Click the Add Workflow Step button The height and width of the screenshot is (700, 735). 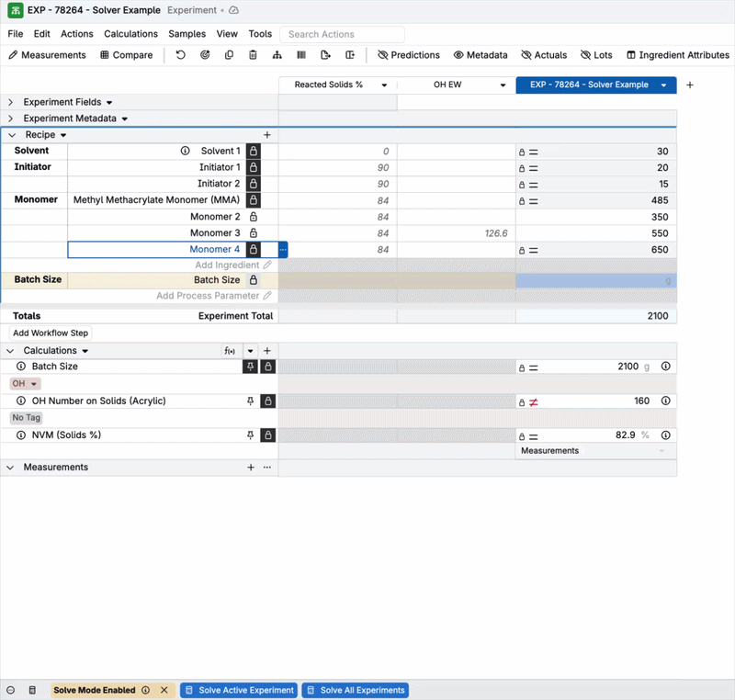[51, 333]
